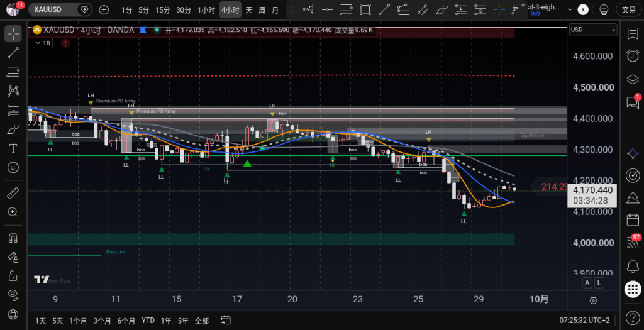Expand the layout name dropdown arrow
644x330 pixels.
[x=570, y=9]
